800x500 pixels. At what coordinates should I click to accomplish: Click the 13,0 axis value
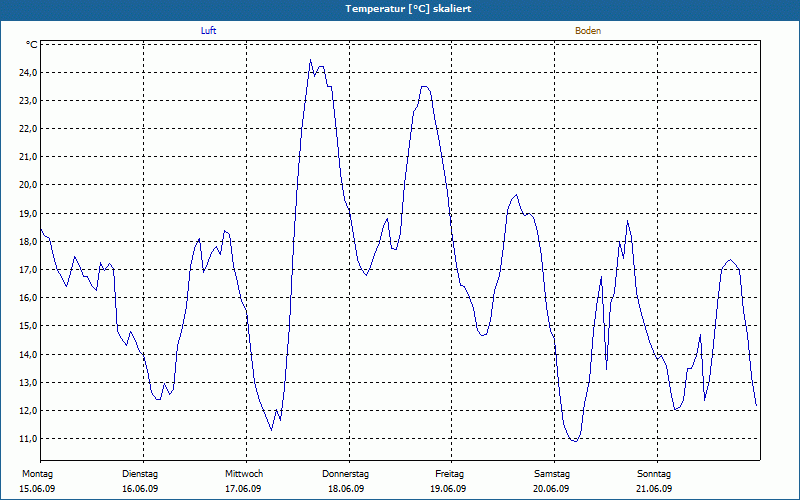[28, 383]
